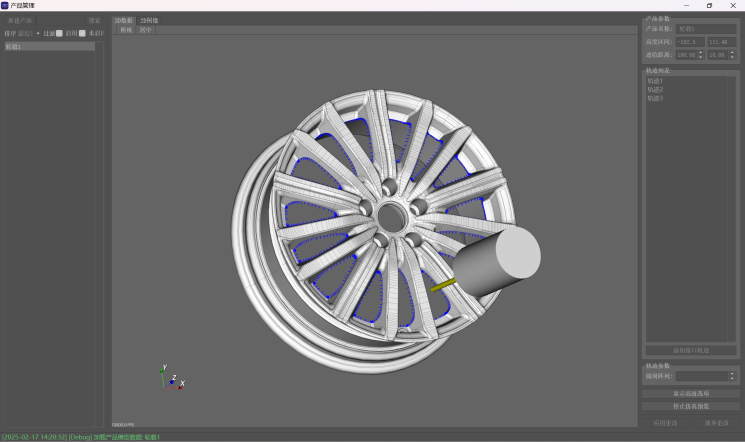Image resolution: width=745 pixels, height=442 pixels.
Task: Open the 排序 sort order dropdown
Action: point(32,33)
